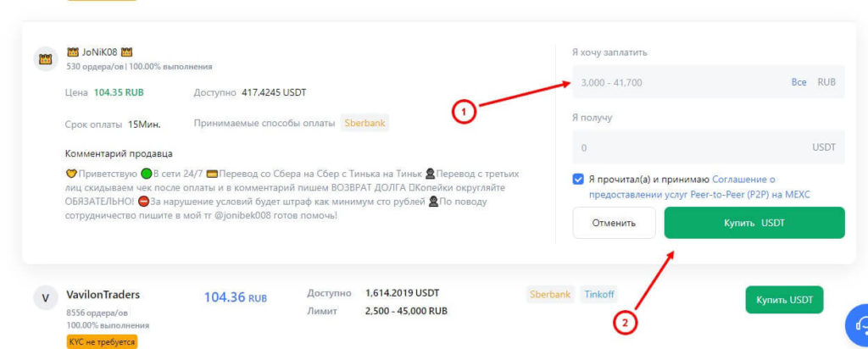Click the red annotation circle numbered 1
The image size is (868, 349).
point(461,111)
